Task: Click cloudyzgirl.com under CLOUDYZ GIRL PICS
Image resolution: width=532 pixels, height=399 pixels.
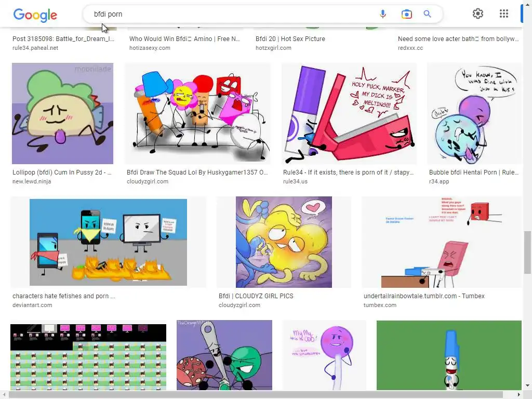Action: (239, 305)
